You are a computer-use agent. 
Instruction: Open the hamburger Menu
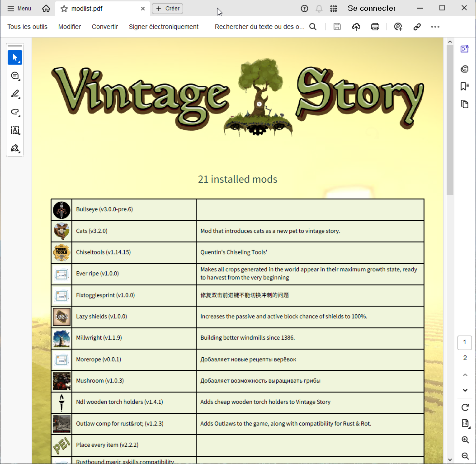click(19, 9)
